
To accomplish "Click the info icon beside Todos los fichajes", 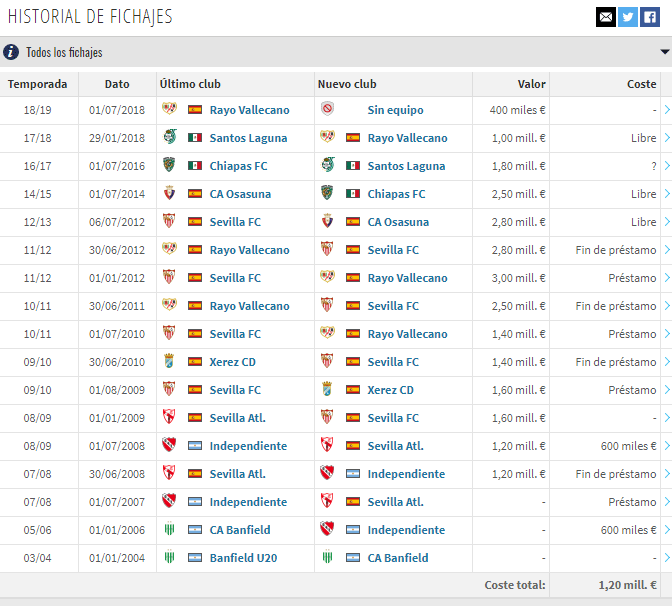I will (x=11, y=52).
